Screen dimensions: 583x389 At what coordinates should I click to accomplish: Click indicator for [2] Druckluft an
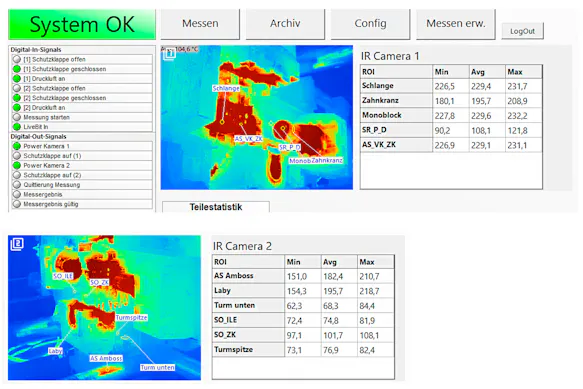point(17,107)
